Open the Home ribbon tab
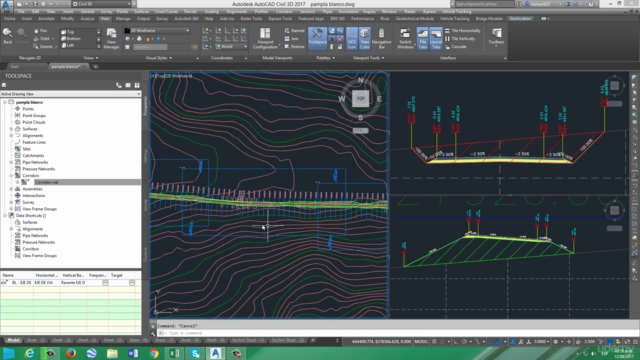Screen dimensions: 640x360 (9, 19)
